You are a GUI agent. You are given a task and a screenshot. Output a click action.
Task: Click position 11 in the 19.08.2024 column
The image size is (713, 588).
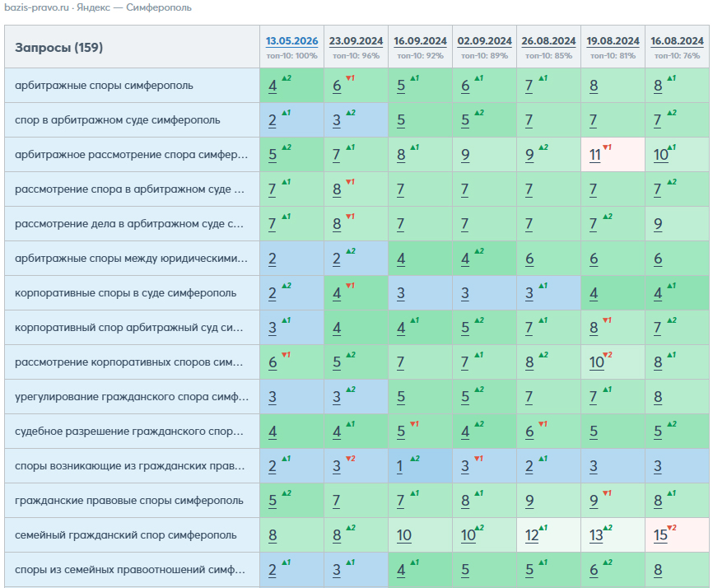(595, 155)
